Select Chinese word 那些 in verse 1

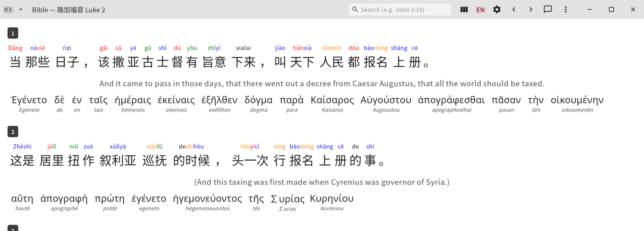pyautogui.click(x=37, y=62)
